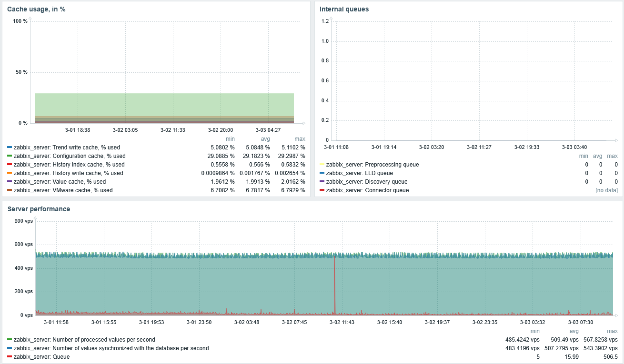Click the '3-01 23:50' time label in Server performance

click(199, 322)
